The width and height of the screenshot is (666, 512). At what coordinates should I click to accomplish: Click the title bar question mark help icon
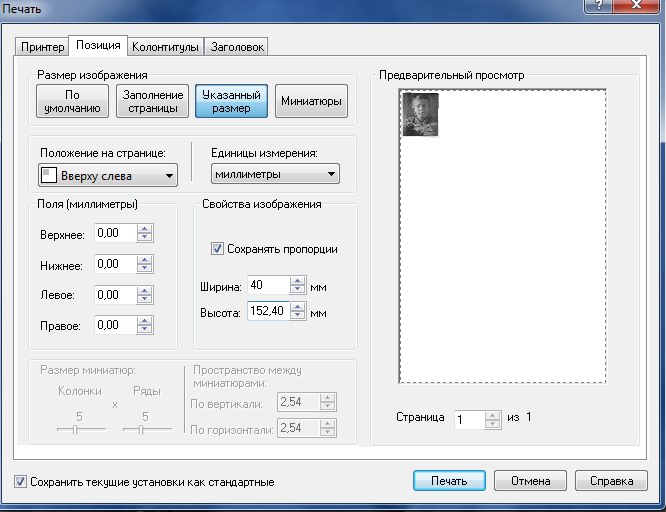pos(598,6)
